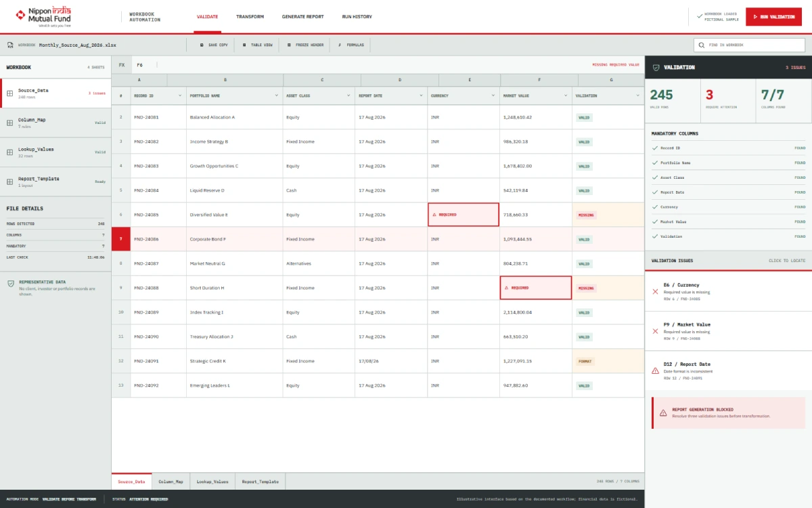Click the checkmark next to Record ID
Viewport: 812px width, 508px height.
tap(654, 148)
